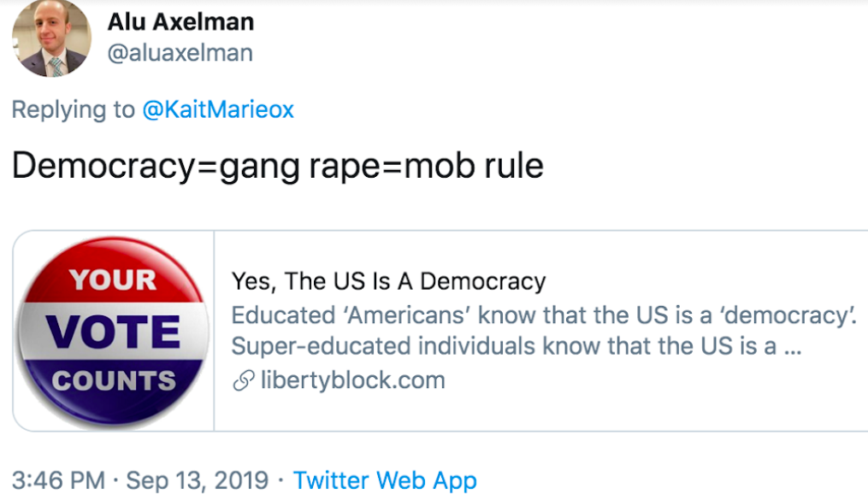Select the tweet text about Democracy and mob rule
Image resolution: width=868 pixels, height=494 pixels.
(x=278, y=165)
